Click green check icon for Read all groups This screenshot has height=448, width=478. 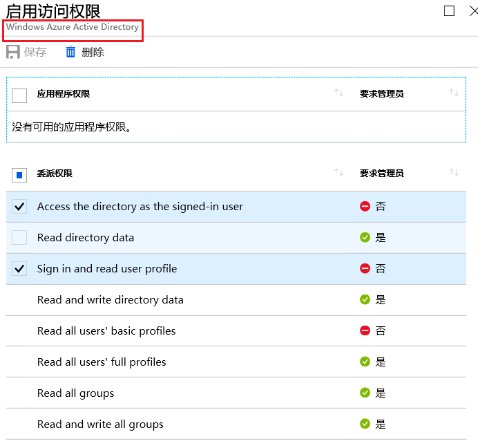click(365, 393)
